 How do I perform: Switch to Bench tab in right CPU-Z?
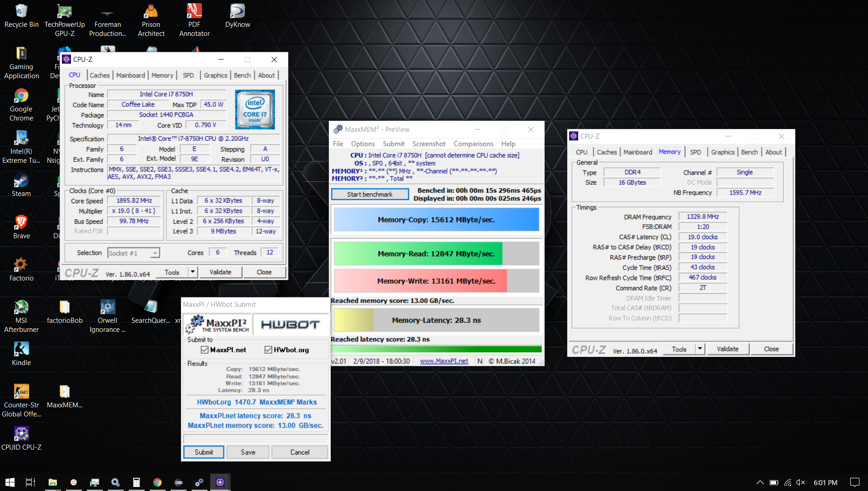[x=749, y=152]
